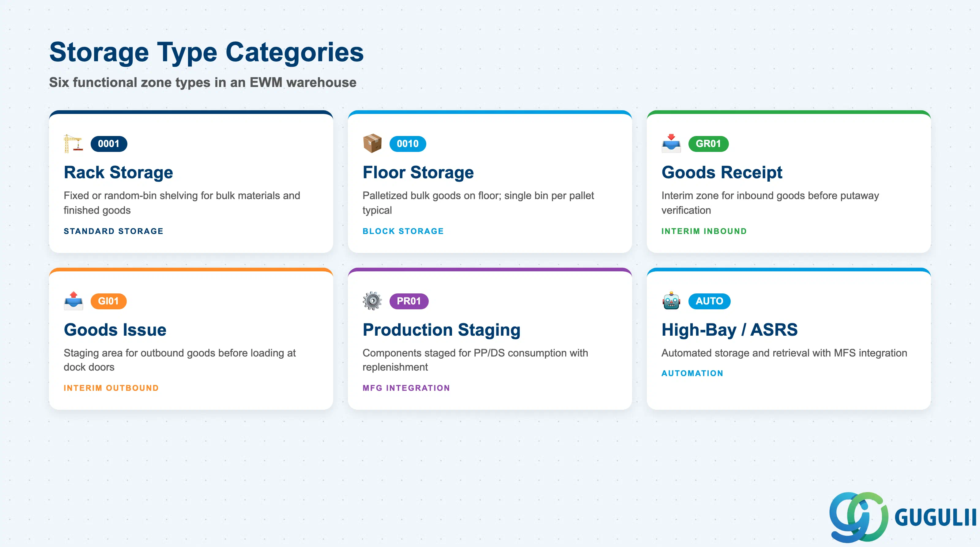Select the green GR01 badge
Viewport: 980px width, 547px height.
tap(708, 144)
